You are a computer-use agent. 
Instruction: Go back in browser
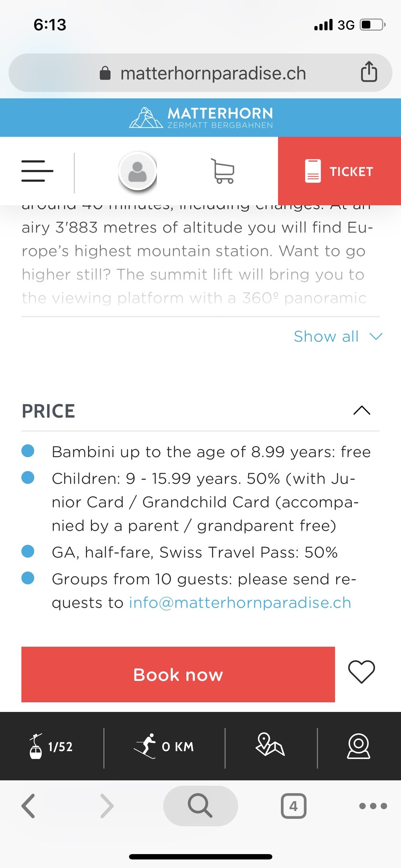29,806
